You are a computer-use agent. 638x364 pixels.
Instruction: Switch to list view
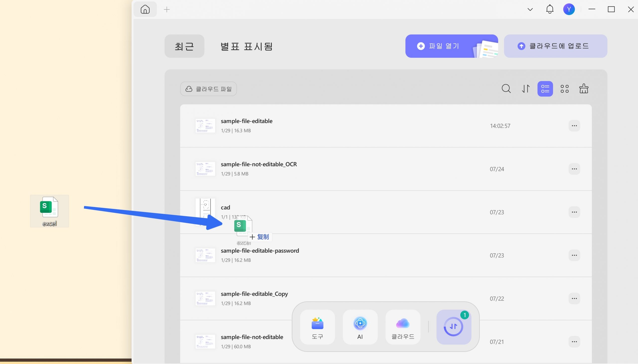click(x=545, y=89)
